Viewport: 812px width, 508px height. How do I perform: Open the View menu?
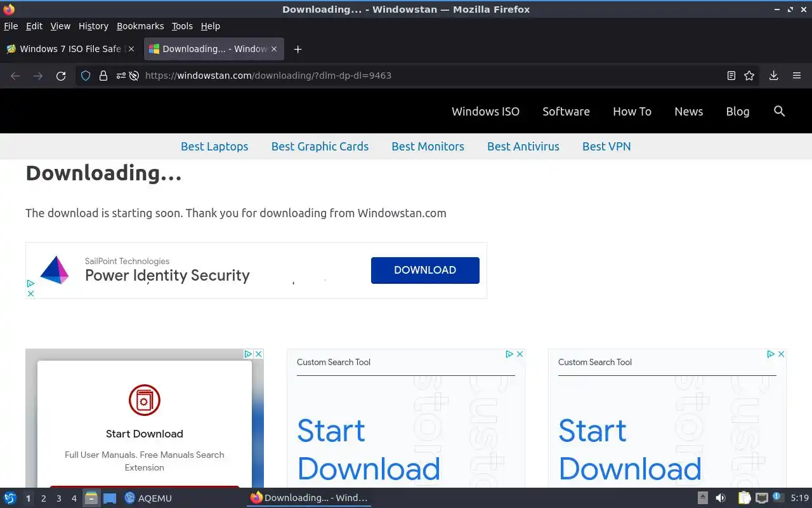coord(60,26)
